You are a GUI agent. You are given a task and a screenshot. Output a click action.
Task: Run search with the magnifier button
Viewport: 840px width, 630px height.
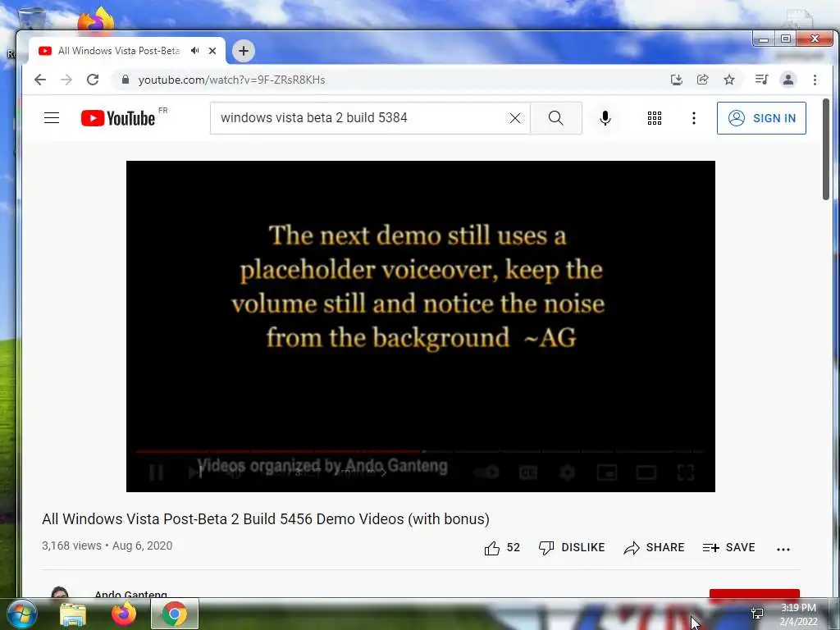pyautogui.click(x=556, y=118)
